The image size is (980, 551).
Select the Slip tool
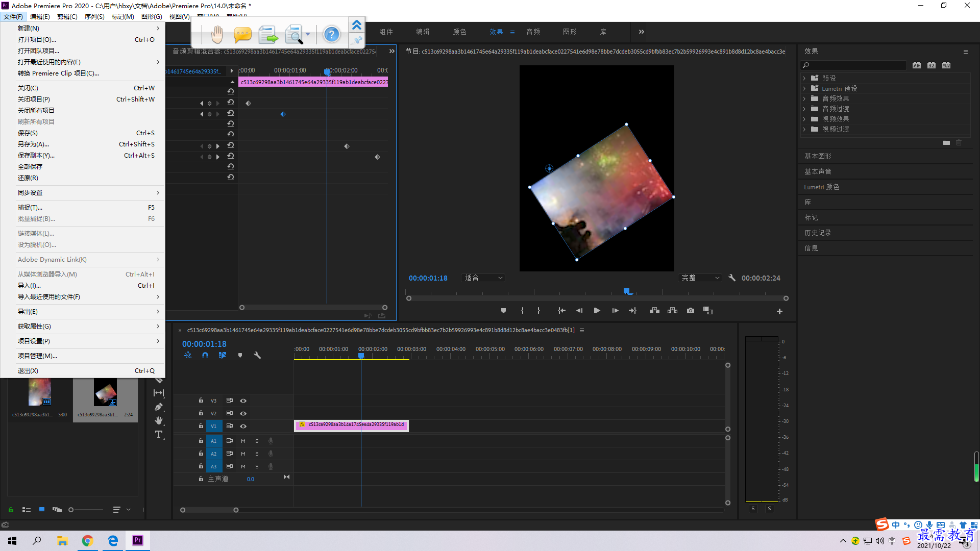159,393
